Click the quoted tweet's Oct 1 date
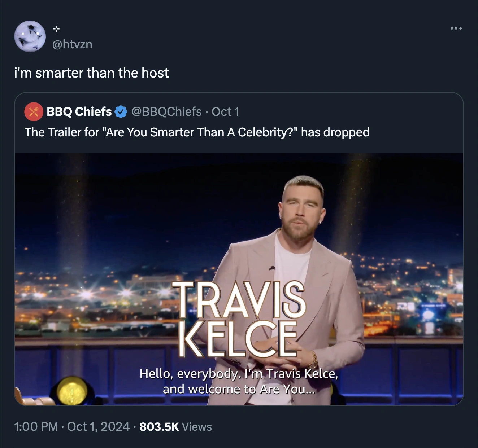Viewport: 478px width, 448px height. (225, 112)
